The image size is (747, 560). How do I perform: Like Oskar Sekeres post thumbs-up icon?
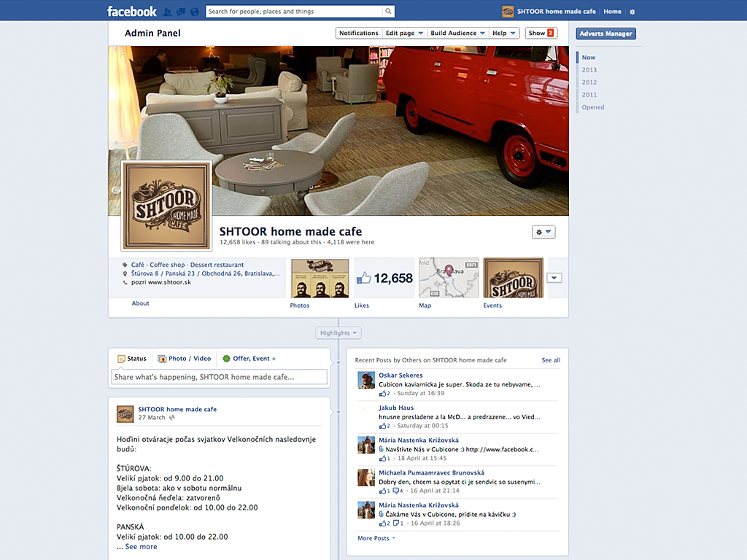383,393
